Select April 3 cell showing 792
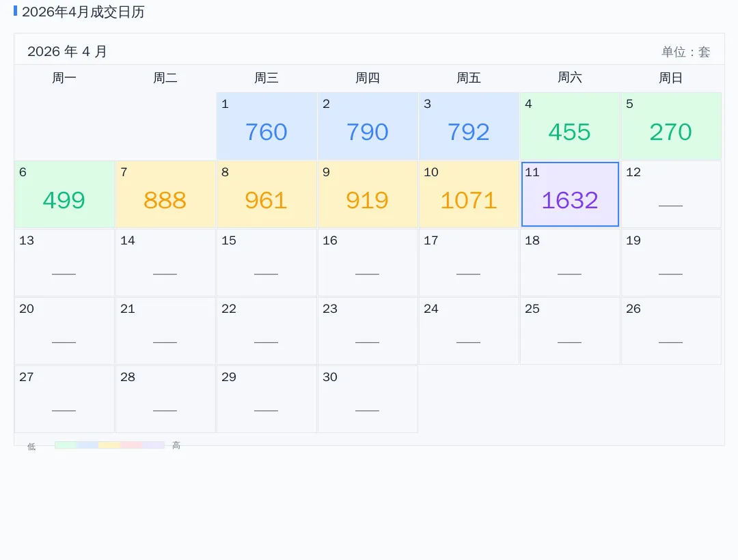This screenshot has width=738, height=560. pyautogui.click(x=469, y=126)
